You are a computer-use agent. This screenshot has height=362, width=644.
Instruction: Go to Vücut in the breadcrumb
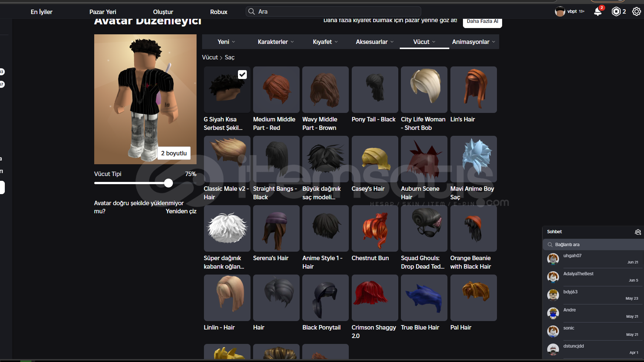pos(210,57)
